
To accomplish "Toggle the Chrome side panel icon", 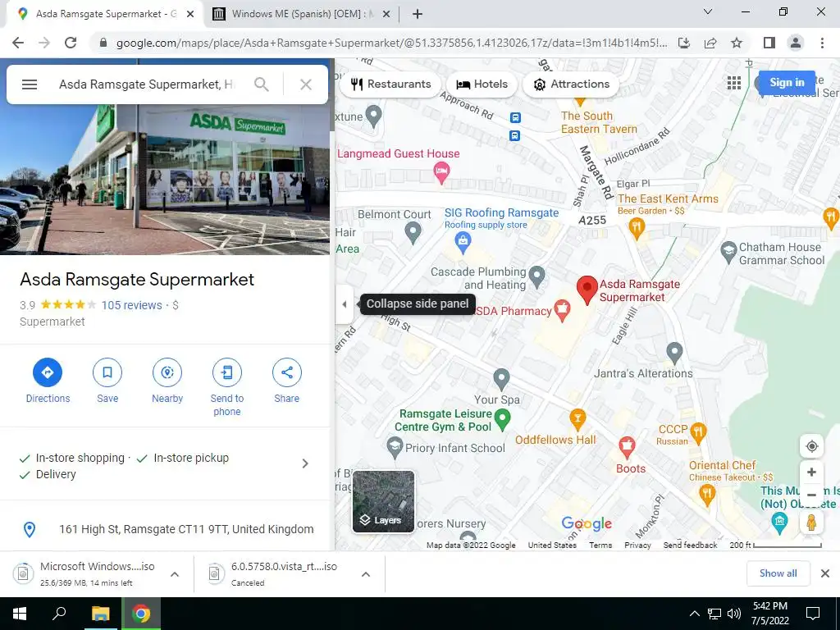I will coord(769,43).
